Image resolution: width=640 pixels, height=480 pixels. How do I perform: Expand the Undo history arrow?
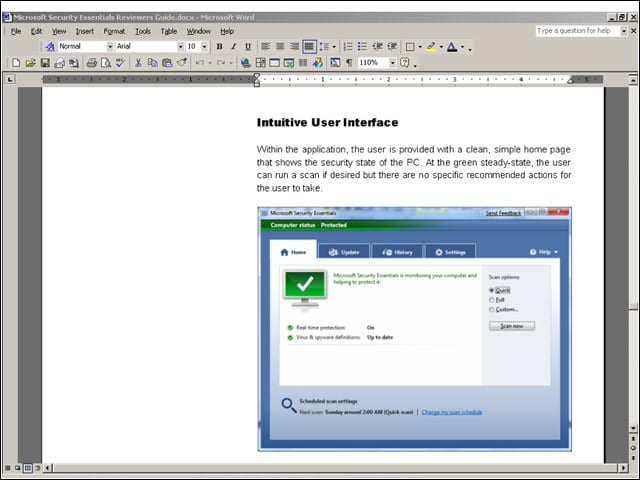210,62
